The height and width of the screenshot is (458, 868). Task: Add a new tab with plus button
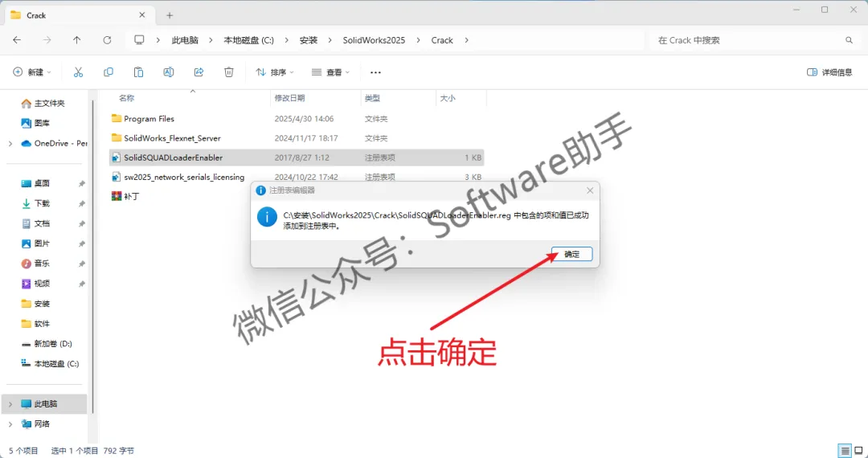170,15
